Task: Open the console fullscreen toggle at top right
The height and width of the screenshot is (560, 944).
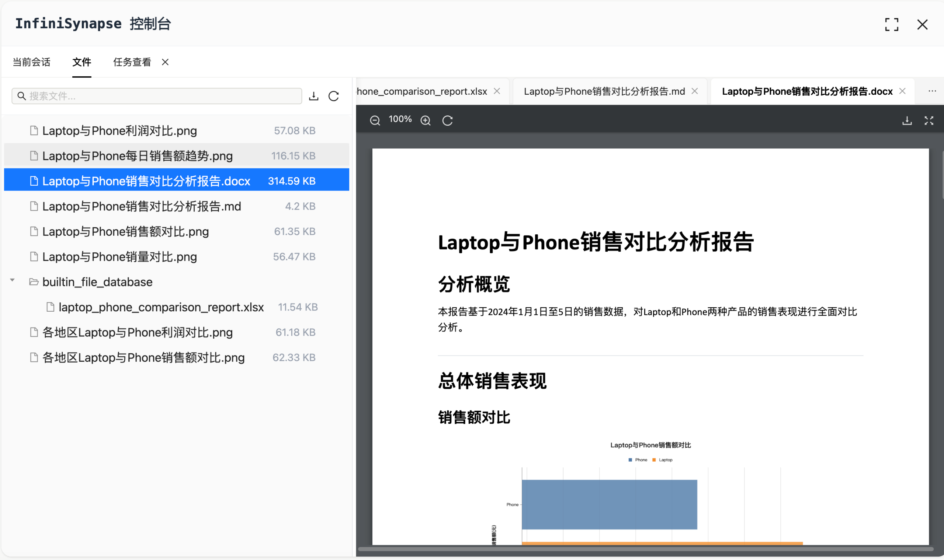Action: click(892, 24)
